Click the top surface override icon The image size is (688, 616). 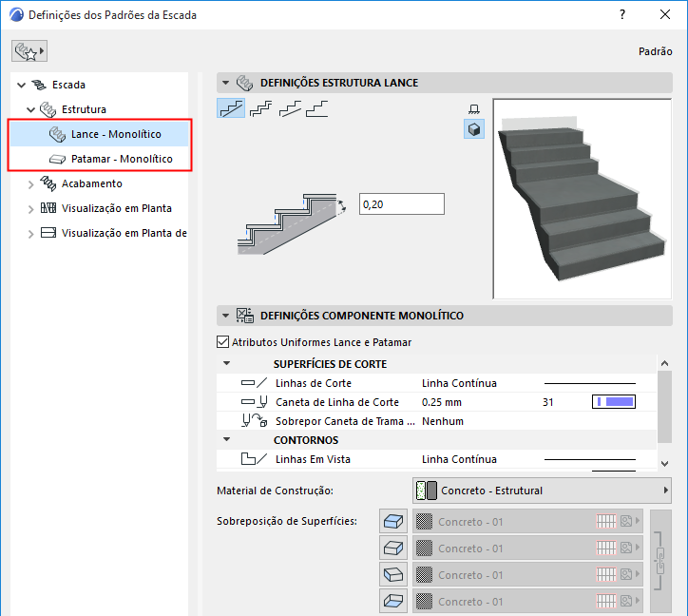pos(393,521)
